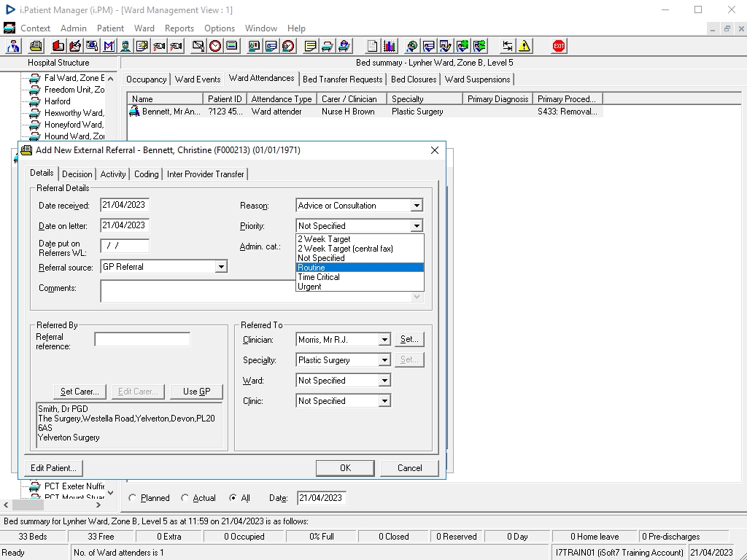
Task: Open the Clinic dropdown
Action: point(384,402)
